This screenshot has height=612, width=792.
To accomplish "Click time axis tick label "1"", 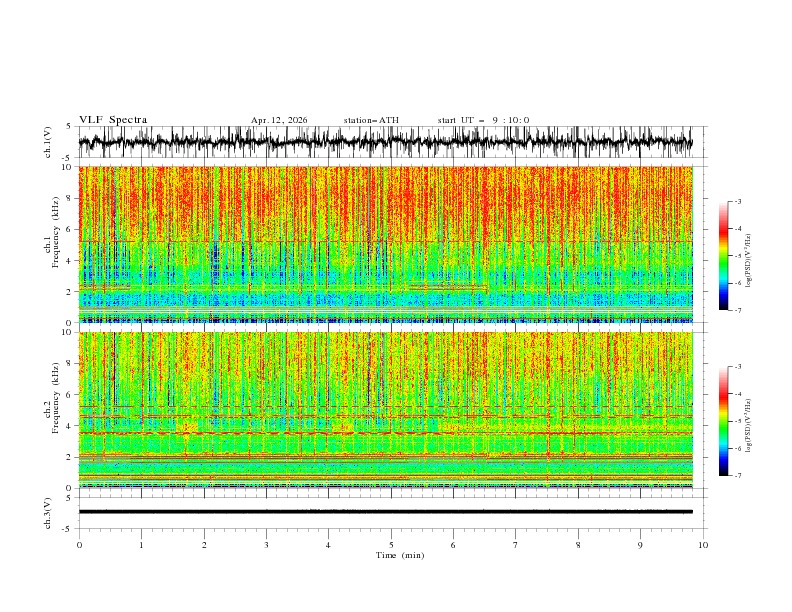I will point(141,545).
